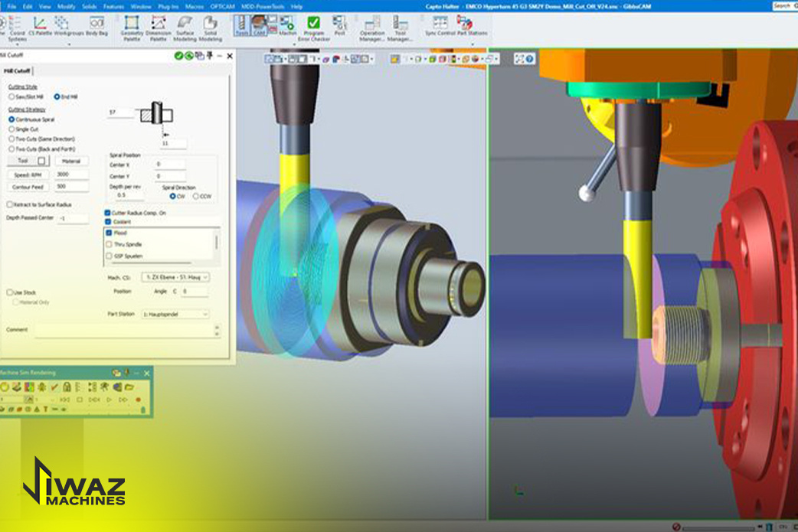Image resolution: width=798 pixels, height=532 pixels.
Task: Click the play button in Machine Sim Rendering
Action: pyautogui.click(x=109, y=400)
